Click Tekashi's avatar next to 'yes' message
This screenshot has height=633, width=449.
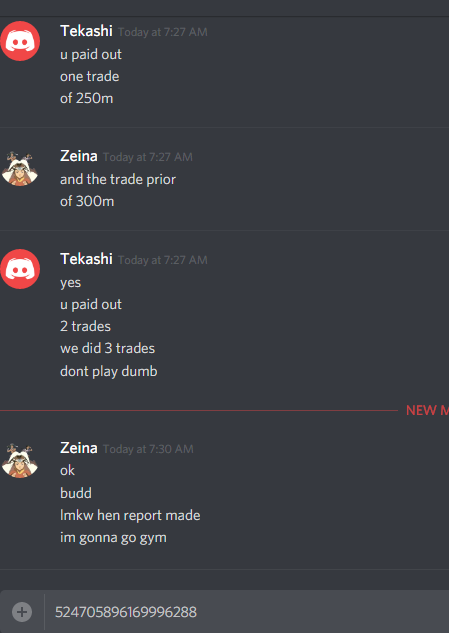pos(20,269)
